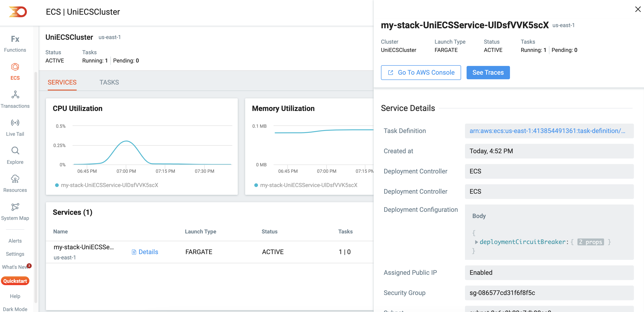Image resolution: width=644 pixels, height=312 pixels.
Task: Click the Quickstart button
Action: 15,281
